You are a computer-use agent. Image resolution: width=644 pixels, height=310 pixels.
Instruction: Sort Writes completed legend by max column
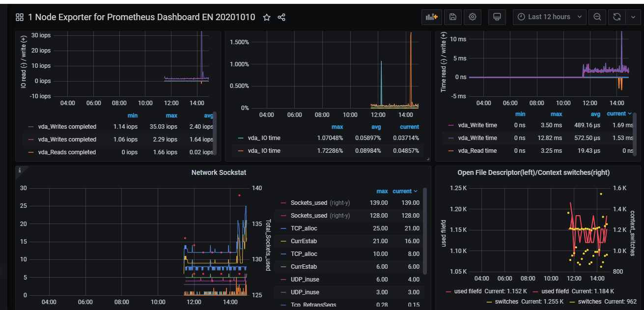(171, 115)
